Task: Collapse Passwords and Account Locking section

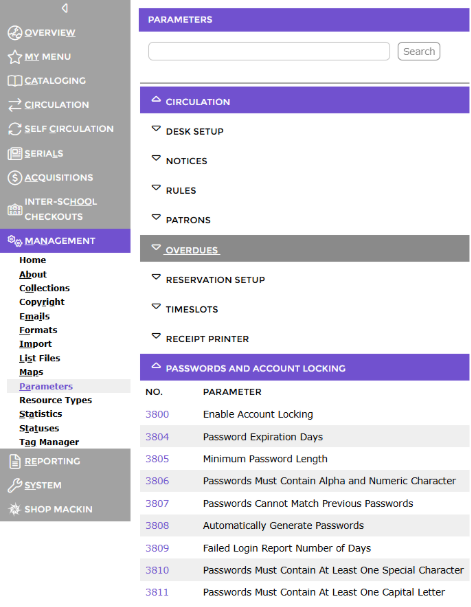Action: click(x=304, y=367)
